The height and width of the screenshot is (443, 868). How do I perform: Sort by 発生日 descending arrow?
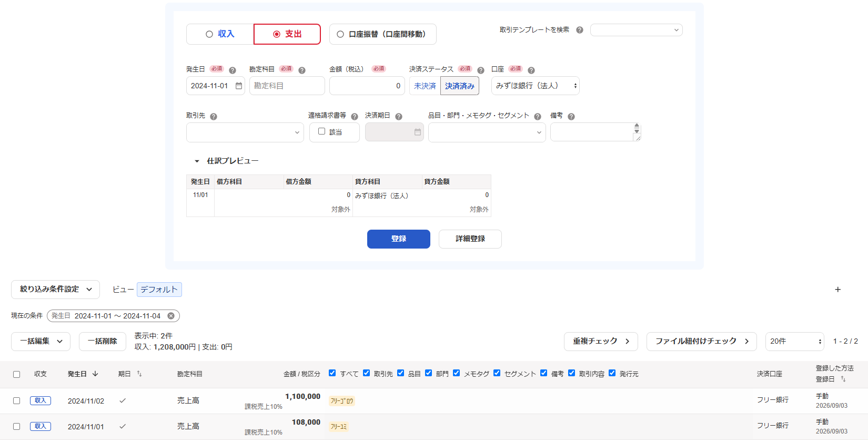click(95, 374)
